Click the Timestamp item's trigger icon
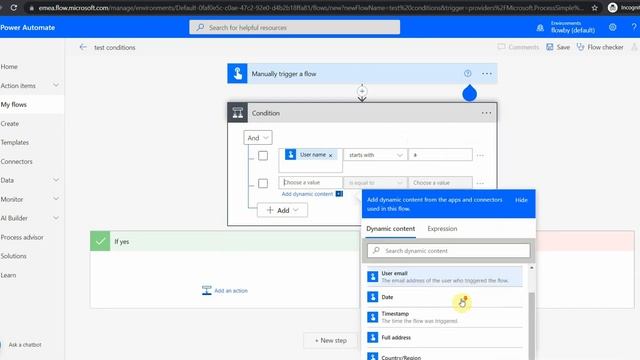The height and width of the screenshot is (360, 640). tap(372, 317)
